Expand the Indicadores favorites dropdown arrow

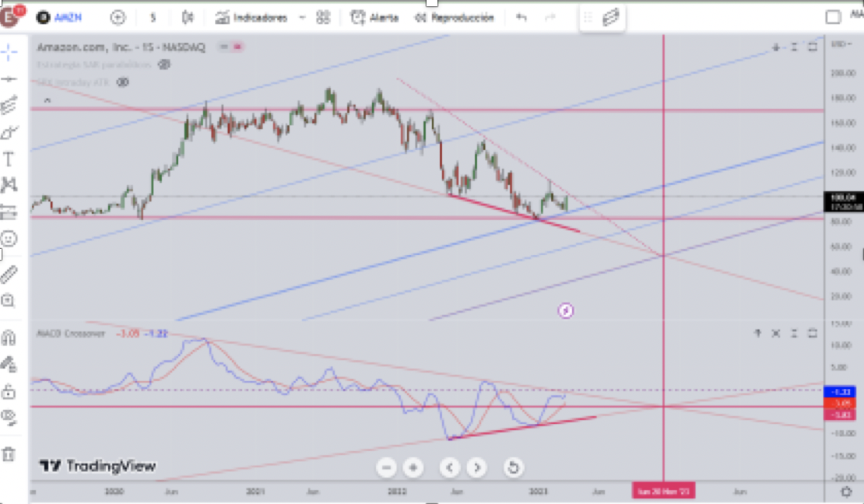(x=302, y=18)
